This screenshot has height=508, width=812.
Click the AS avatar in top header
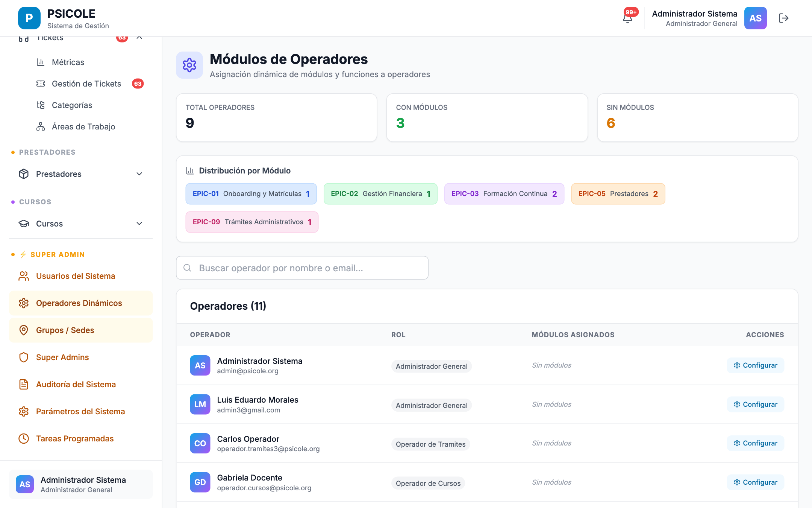(x=755, y=18)
